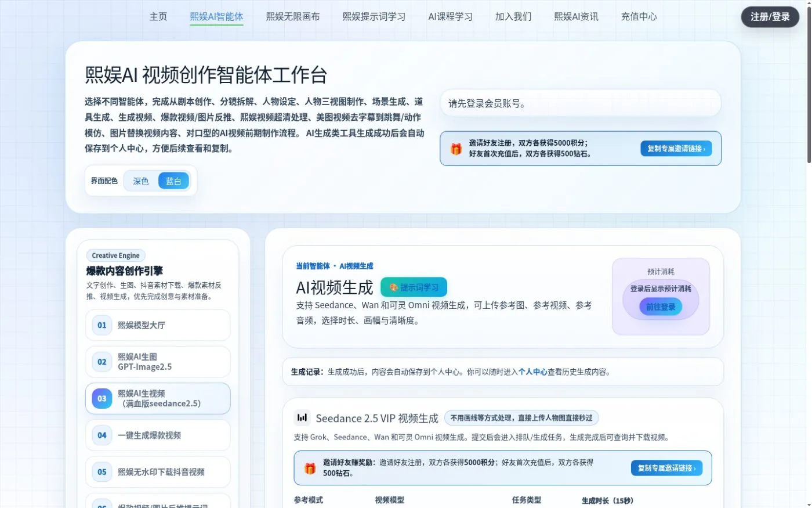Click the 注册/登录 button
Image resolution: width=812 pixels, height=508 pixels.
coord(770,17)
